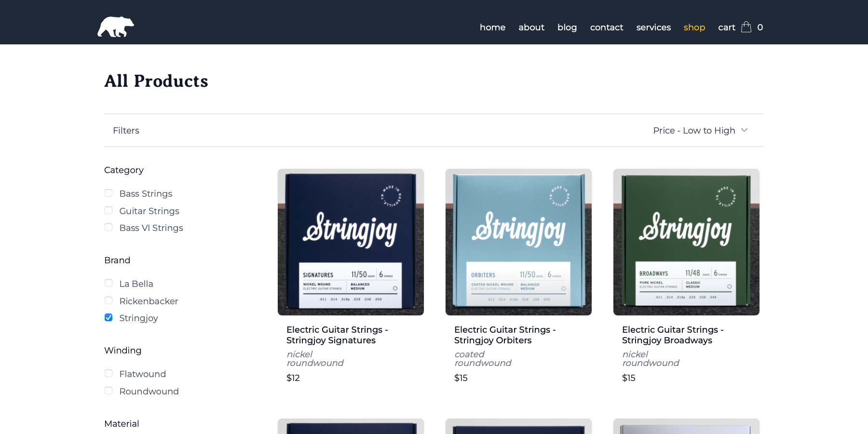868x434 pixels.
Task: Click the Electric Guitar Strings - Stringjoy Broadways title
Action: pos(673,335)
